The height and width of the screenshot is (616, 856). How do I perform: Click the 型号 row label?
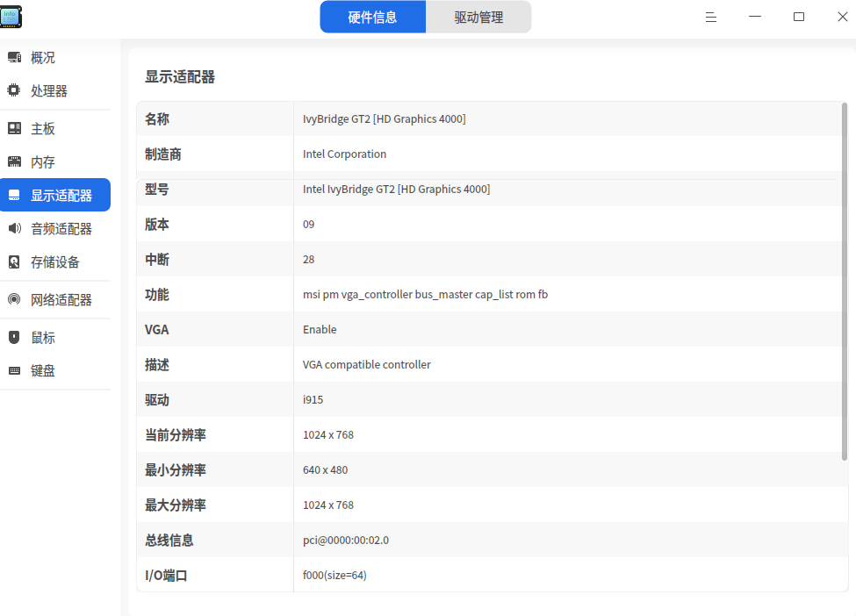click(156, 190)
